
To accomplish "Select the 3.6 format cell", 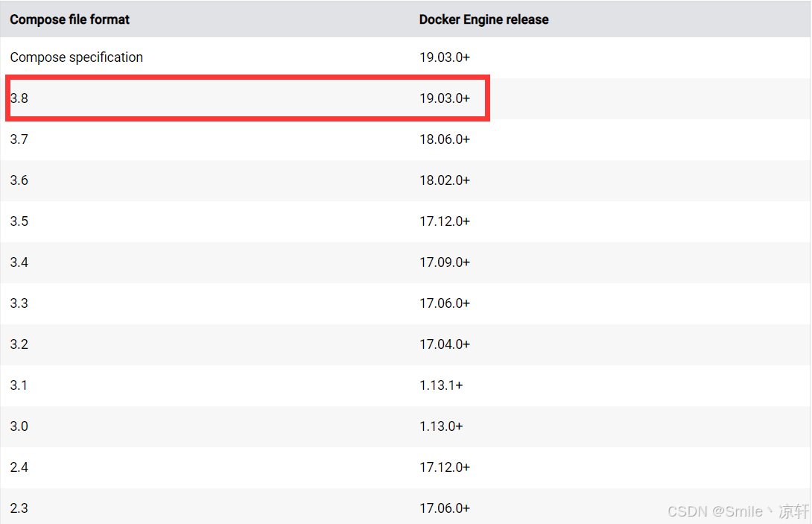I will click(x=19, y=180).
